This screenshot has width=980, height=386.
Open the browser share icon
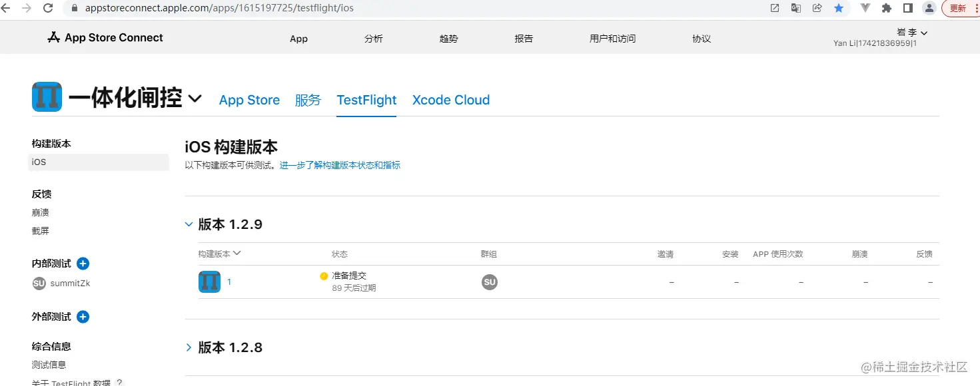817,9
